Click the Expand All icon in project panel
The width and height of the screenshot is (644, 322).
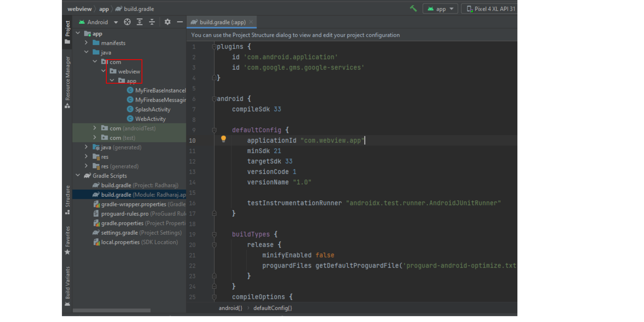point(139,22)
